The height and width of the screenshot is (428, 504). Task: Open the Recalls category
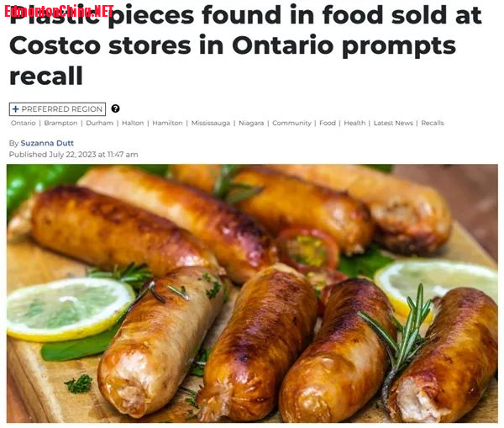coord(433,123)
